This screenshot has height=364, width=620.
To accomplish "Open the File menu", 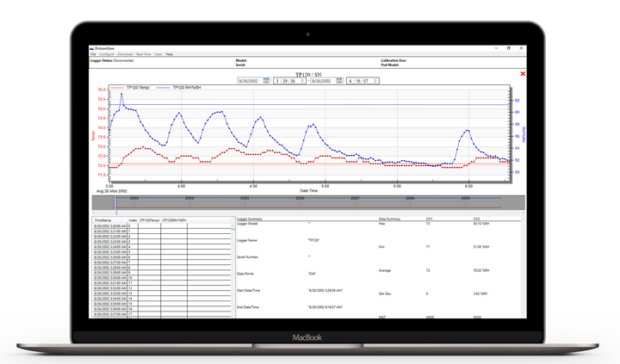I will [93, 54].
